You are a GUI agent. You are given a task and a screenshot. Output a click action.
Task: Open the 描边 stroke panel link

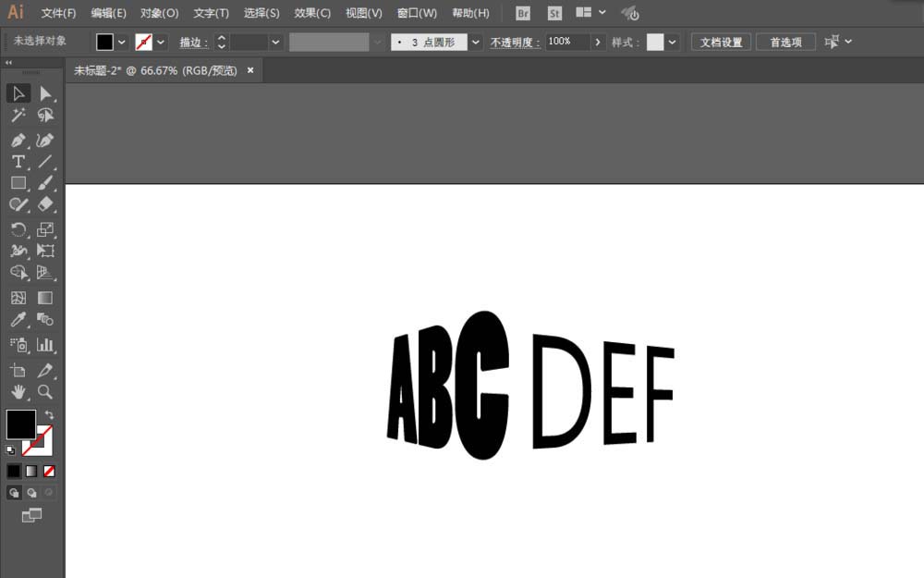pyautogui.click(x=194, y=43)
